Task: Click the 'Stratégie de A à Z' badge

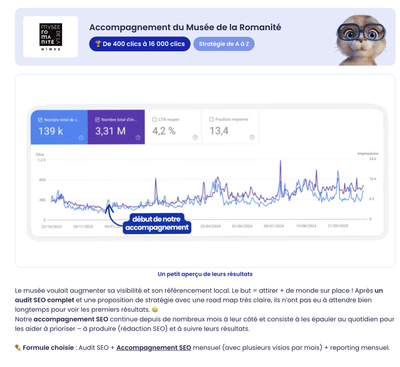Action: point(224,44)
